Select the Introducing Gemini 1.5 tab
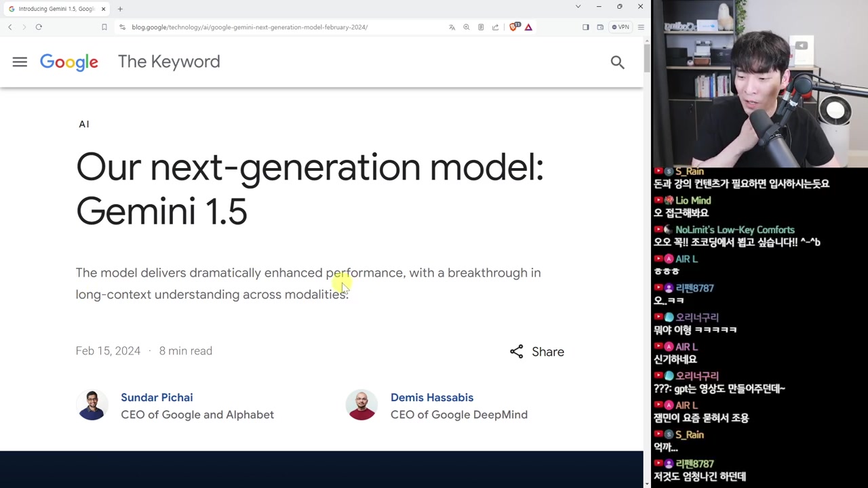This screenshot has height=488, width=868. 56,9
